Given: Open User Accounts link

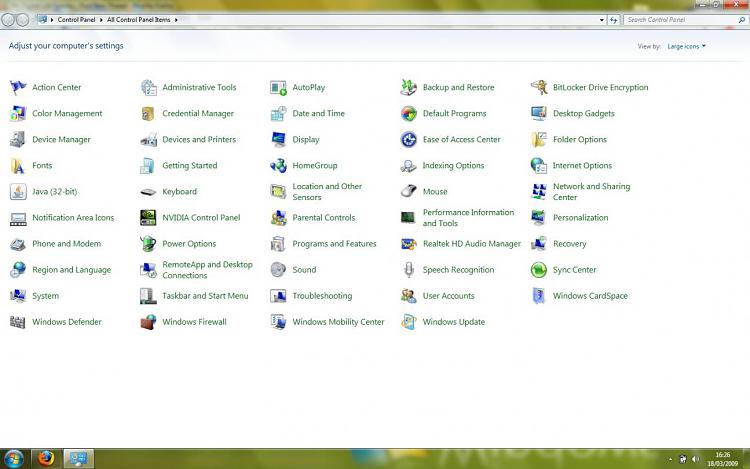Looking at the screenshot, I should pyautogui.click(x=448, y=296).
